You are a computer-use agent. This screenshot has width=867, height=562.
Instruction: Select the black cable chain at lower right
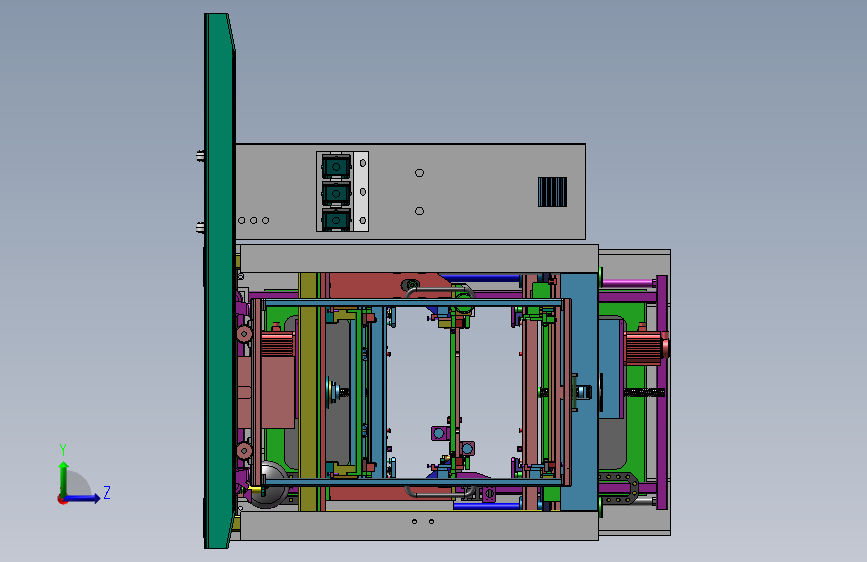pyautogui.click(x=619, y=487)
